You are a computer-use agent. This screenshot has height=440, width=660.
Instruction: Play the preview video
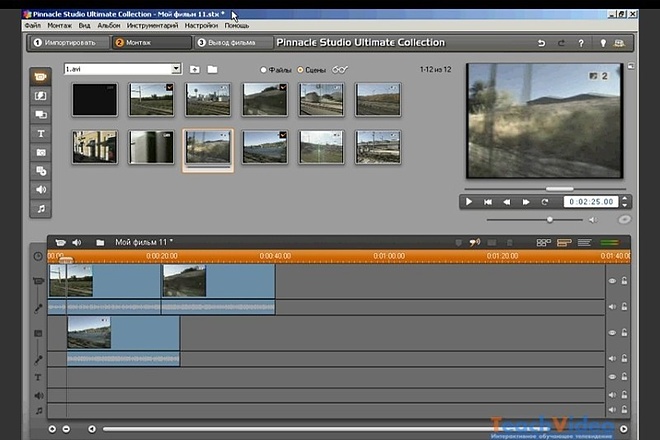[x=468, y=202]
